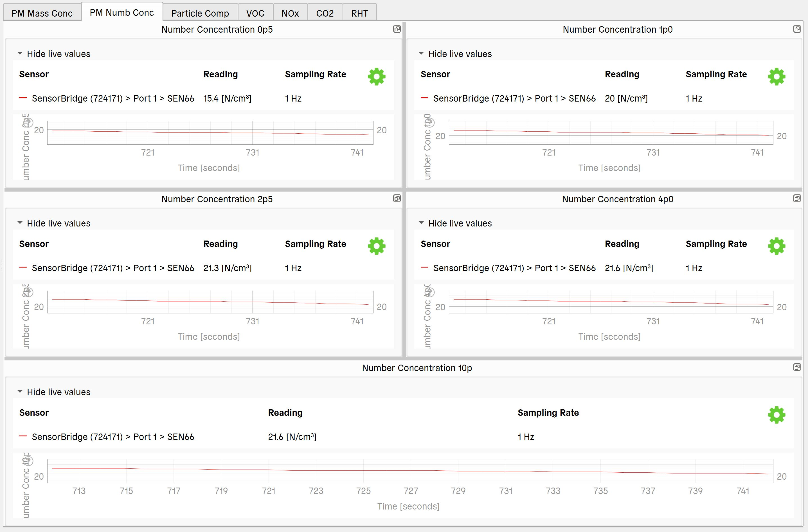The image size is (808, 532).
Task: Click green gear icon in 10p panel
Action: coord(777,415)
